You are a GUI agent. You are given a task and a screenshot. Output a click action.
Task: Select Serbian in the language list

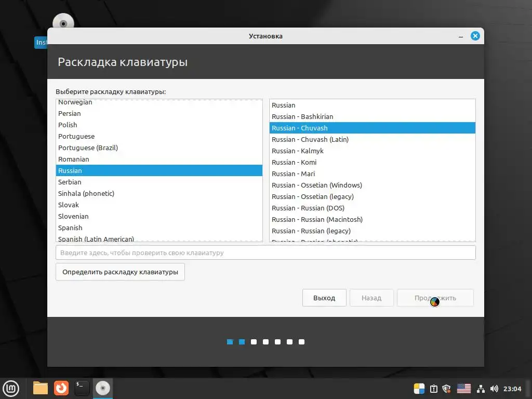[159, 182]
